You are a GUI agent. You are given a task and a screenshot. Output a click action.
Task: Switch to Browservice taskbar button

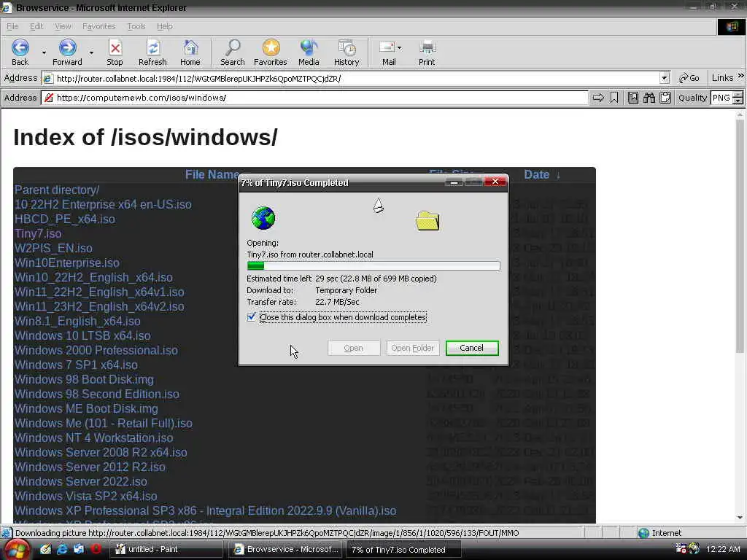[286, 550]
